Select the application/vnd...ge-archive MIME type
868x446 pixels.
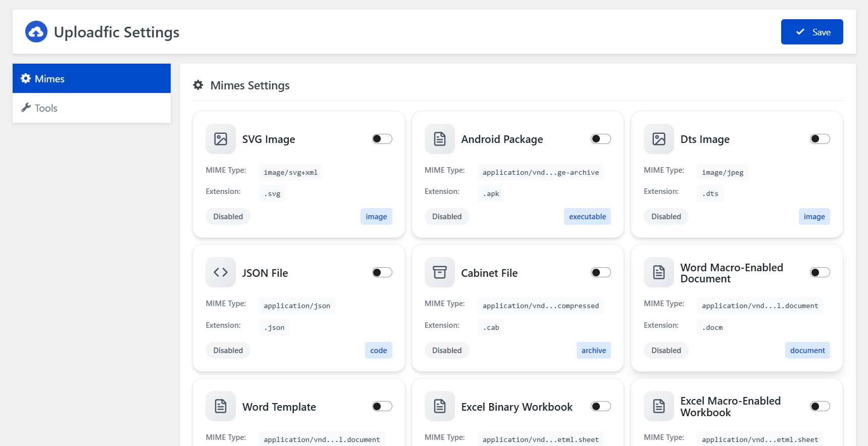pyautogui.click(x=541, y=172)
